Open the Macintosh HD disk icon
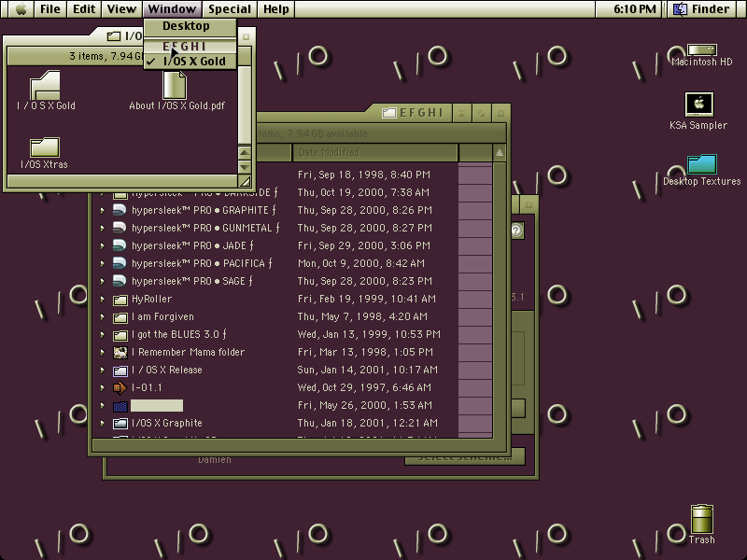 click(x=702, y=50)
